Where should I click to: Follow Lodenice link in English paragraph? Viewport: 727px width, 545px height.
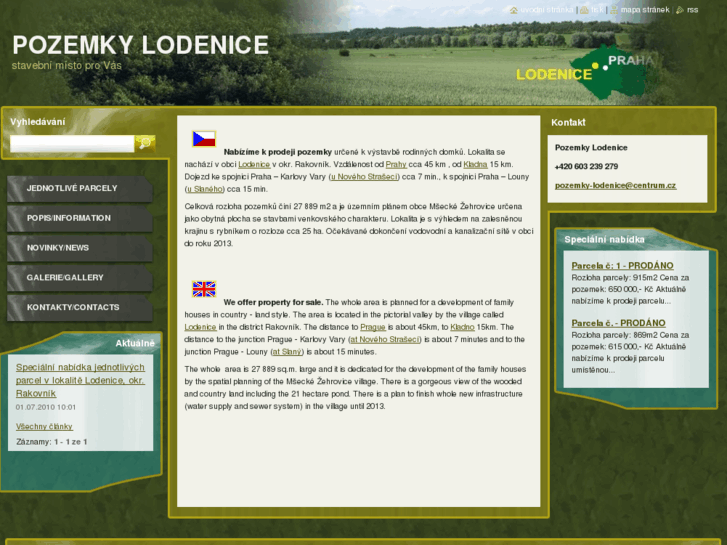(x=200, y=327)
